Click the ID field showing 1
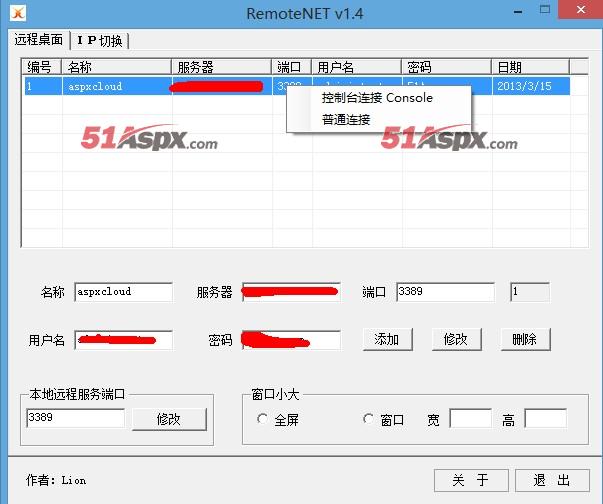The width and height of the screenshot is (603, 504). [x=530, y=292]
